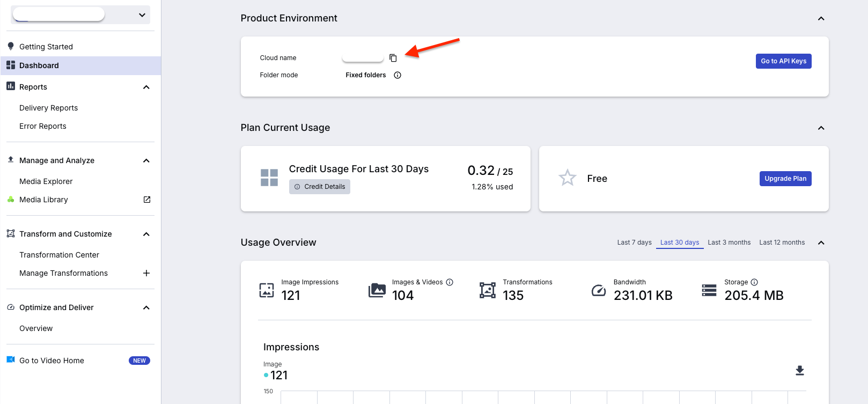
Task: Open Transformation Center
Action: 59,255
